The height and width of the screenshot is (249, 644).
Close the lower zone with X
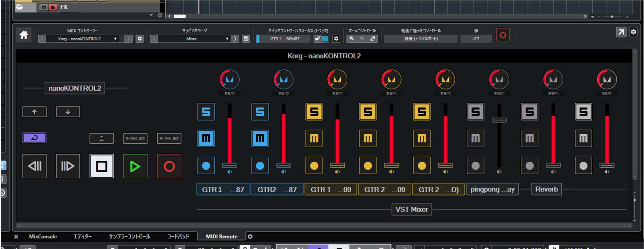click(16, 237)
